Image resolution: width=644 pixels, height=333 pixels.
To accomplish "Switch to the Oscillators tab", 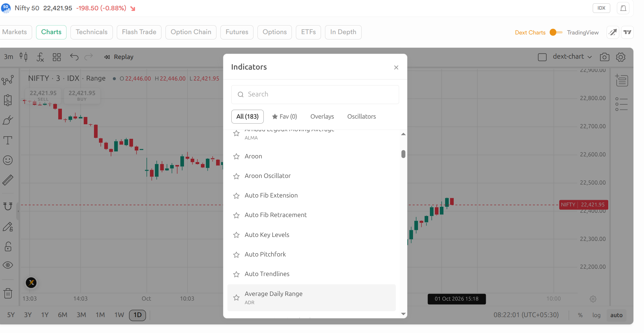I will pos(361,117).
